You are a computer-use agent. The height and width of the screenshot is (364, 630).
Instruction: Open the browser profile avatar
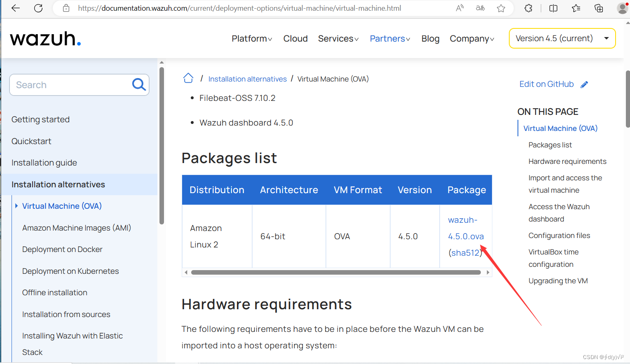[x=623, y=8]
